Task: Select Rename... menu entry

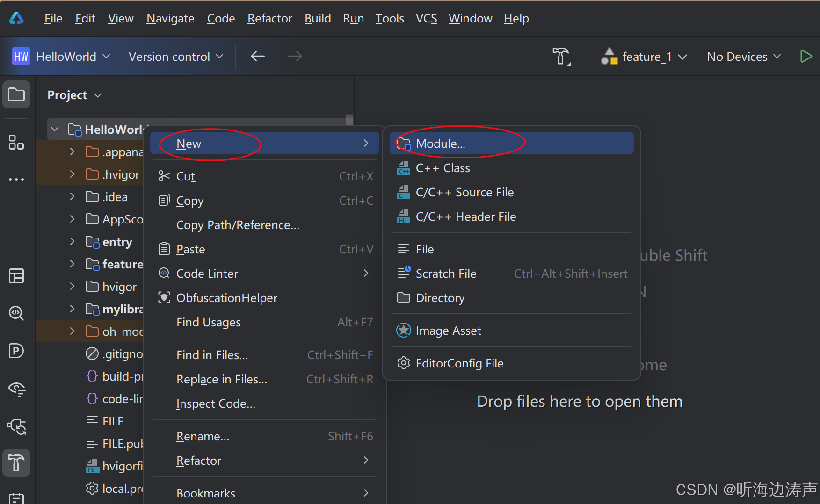Action: point(265,436)
